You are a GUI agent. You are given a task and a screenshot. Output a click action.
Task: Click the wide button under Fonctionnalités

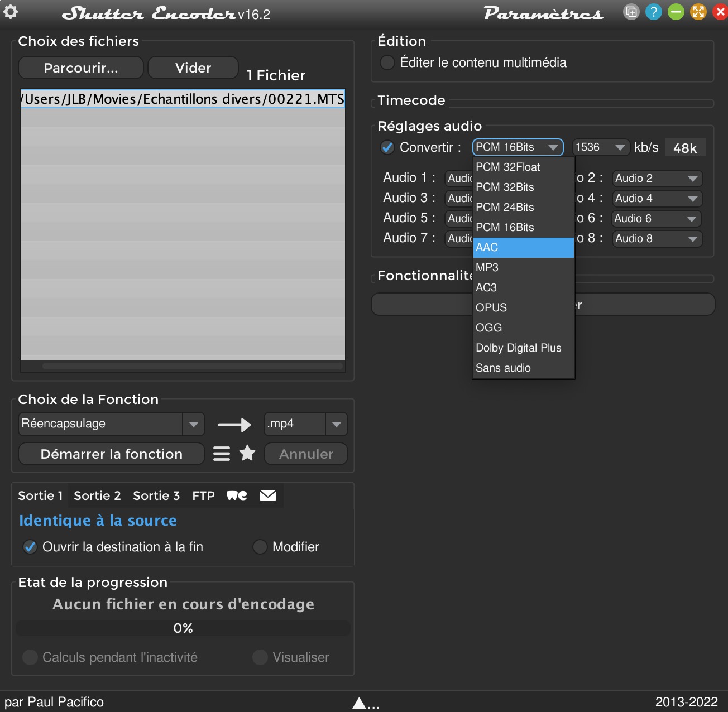point(543,305)
